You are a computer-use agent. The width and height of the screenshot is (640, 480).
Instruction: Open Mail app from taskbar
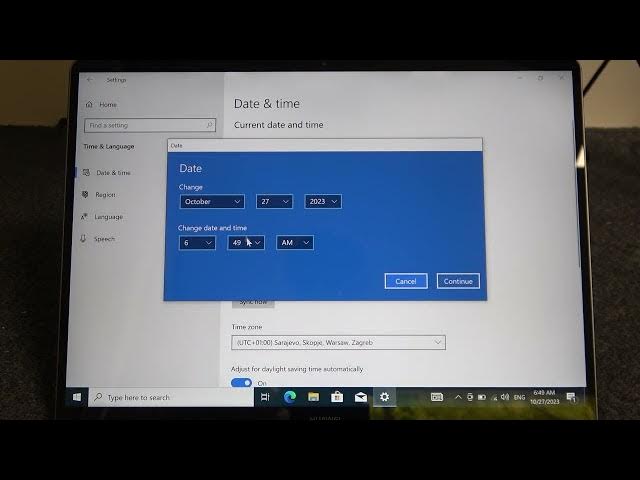[360, 397]
